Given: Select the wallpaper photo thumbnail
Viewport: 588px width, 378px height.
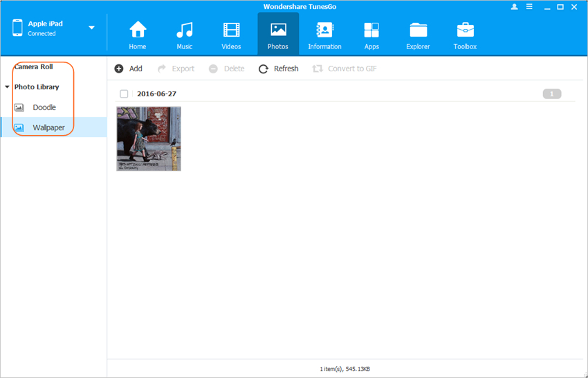Looking at the screenshot, I should coord(149,138).
